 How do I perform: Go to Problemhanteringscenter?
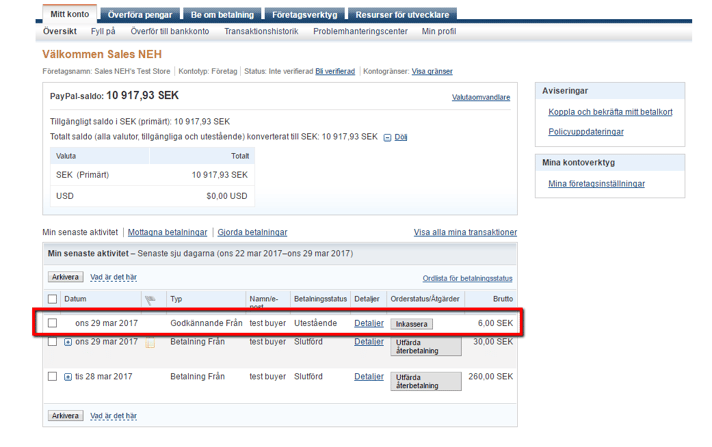point(360,31)
